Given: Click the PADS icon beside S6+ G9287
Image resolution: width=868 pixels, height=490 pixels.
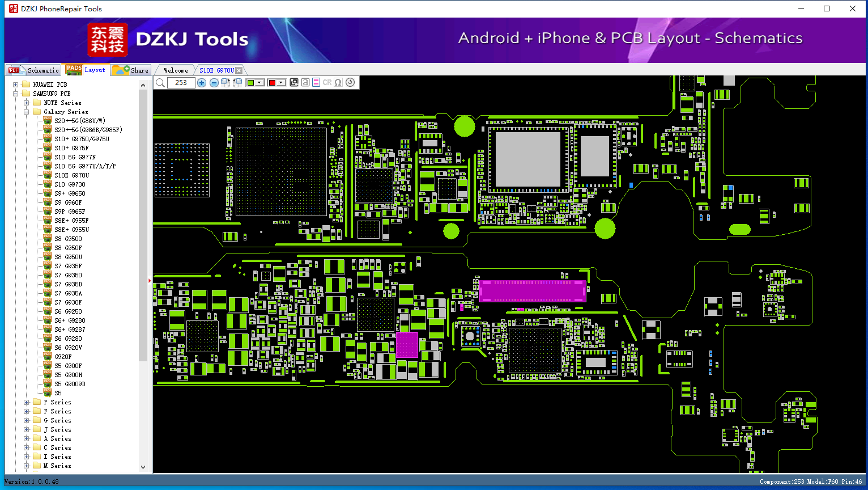Looking at the screenshot, I should [48, 330].
